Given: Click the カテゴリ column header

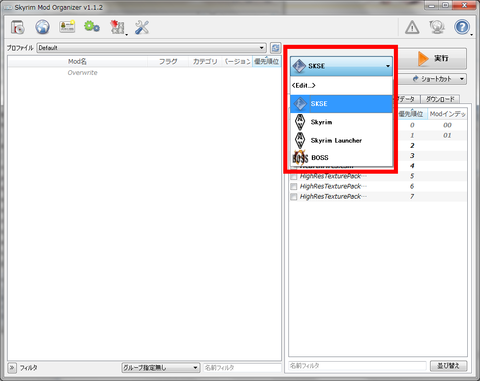Looking at the screenshot, I should click(x=205, y=61).
